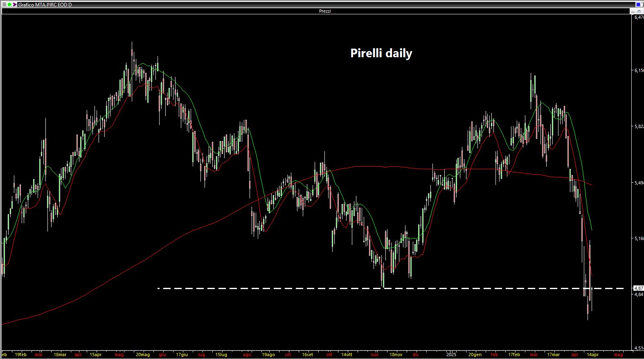This screenshot has width=644, height=359.
Task: Click the 16set date label
Action: tap(307, 355)
